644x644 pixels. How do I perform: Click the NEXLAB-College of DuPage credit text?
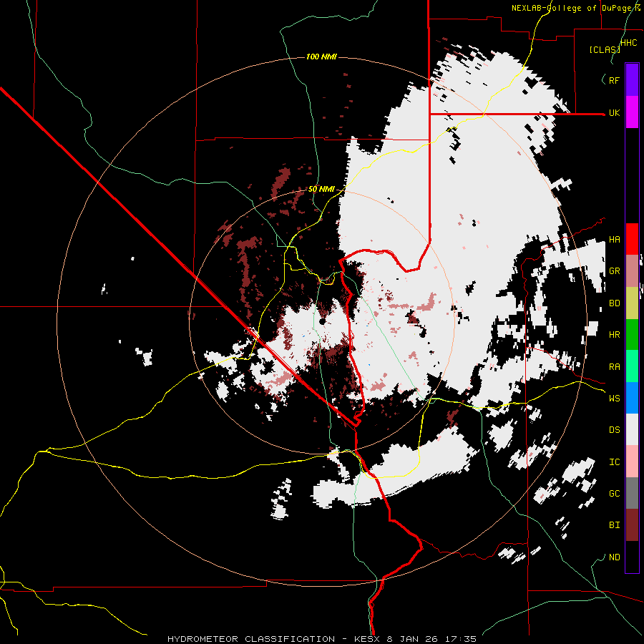[x=573, y=8]
